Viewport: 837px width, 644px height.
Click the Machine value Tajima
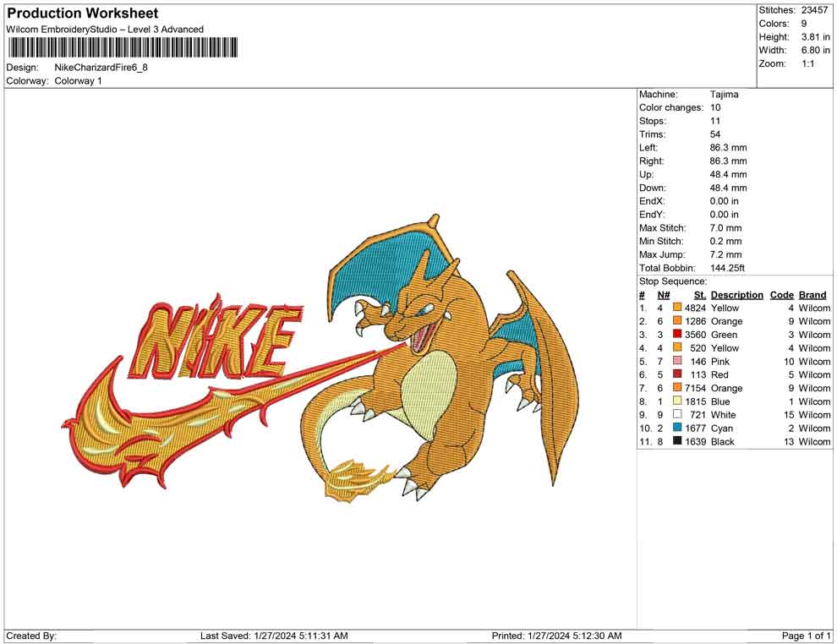tap(725, 94)
